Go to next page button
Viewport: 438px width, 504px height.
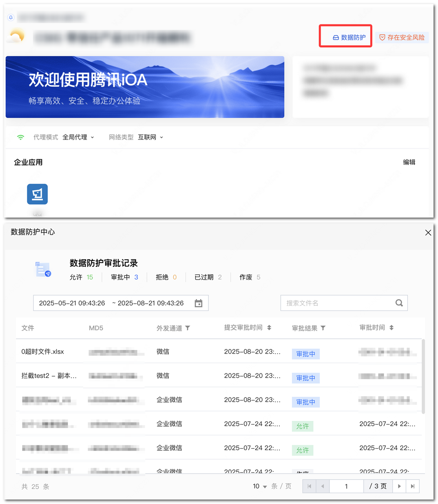399,486
